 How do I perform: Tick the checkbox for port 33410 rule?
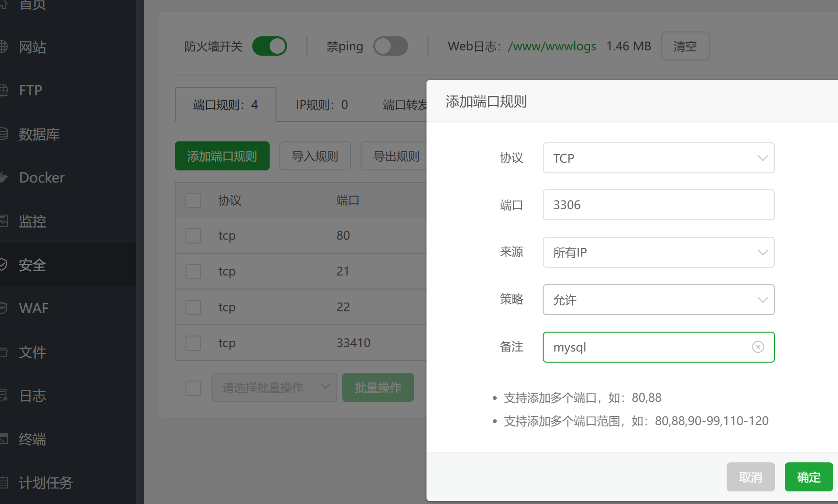pos(193,343)
